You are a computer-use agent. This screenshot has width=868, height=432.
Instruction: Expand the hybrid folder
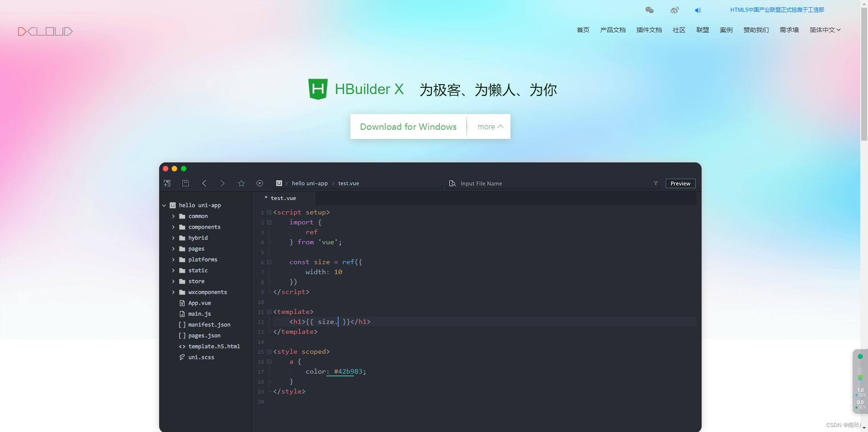(x=173, y=238)
